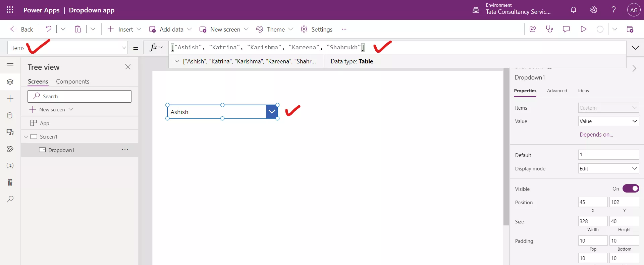
Task: Collapse the Screen1 tree node
Action: click(x=26, y=137)
